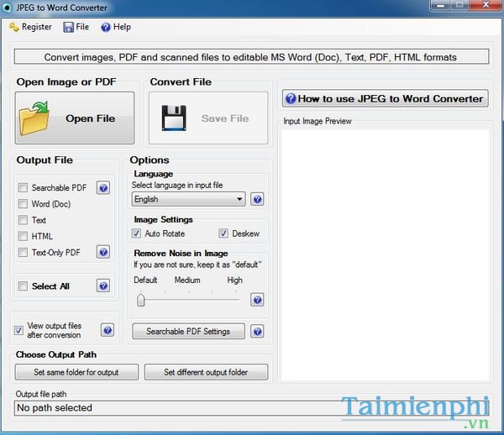Click Set different output folder

[x=206, y=372]
